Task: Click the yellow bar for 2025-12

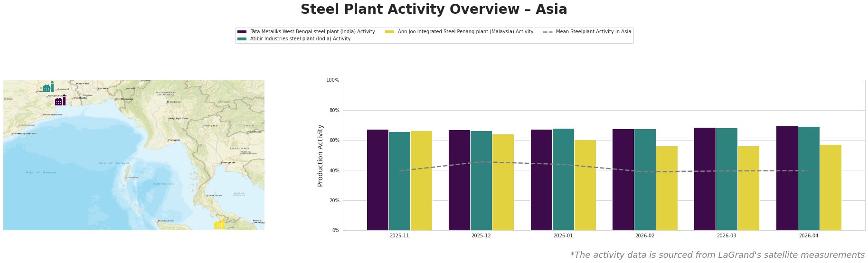Action: coord(503,182)
